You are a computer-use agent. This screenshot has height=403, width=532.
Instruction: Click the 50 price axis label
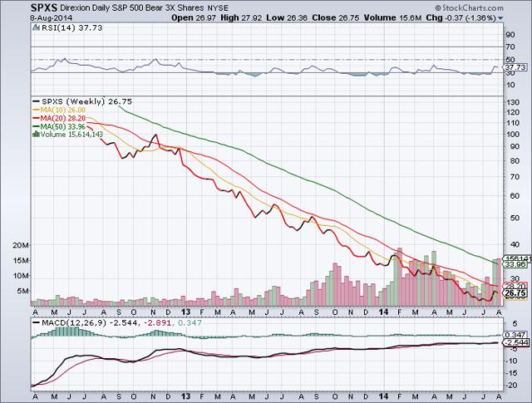[515, 218]
